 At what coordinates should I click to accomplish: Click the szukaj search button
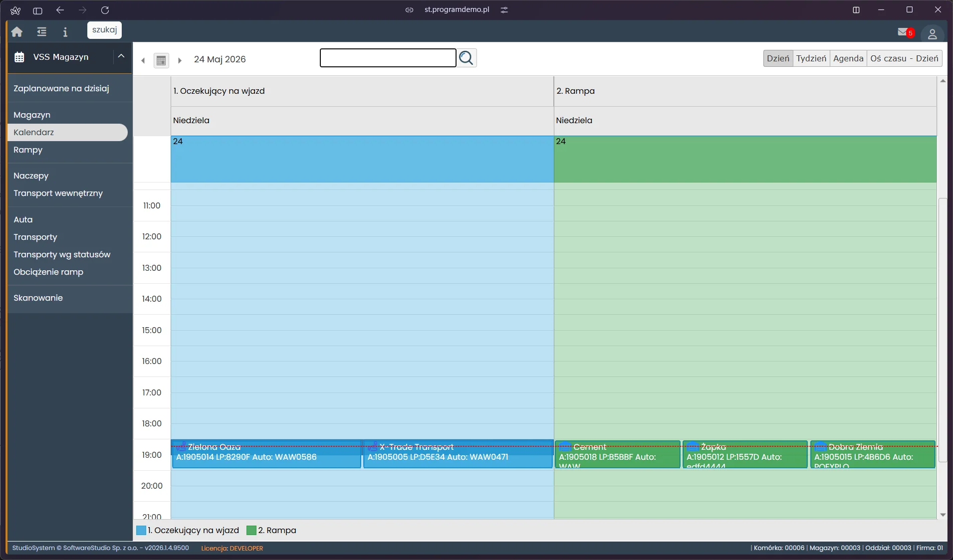tap(104, 30)
